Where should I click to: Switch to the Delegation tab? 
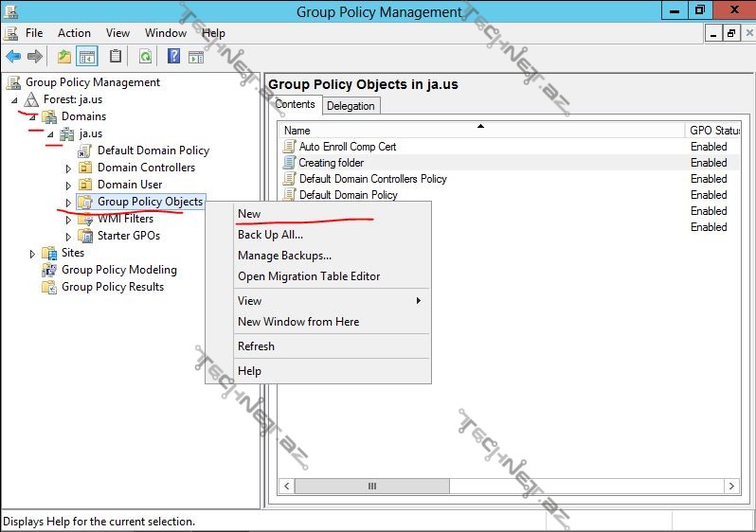coord(351,106)
